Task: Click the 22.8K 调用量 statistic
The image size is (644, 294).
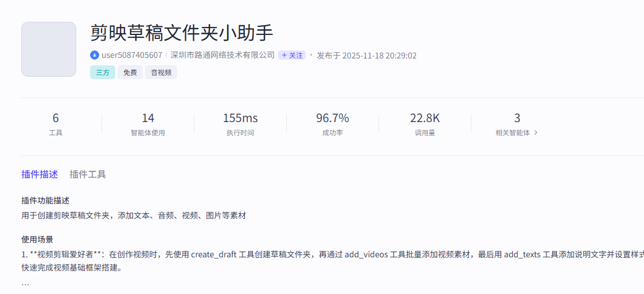Action: (425, 124)
